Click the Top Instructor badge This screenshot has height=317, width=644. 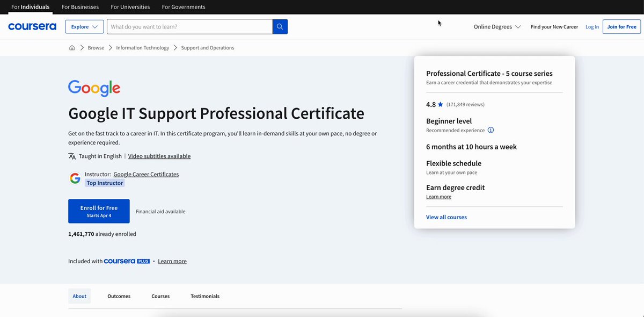pyautogui.click(x=105, y=183)
